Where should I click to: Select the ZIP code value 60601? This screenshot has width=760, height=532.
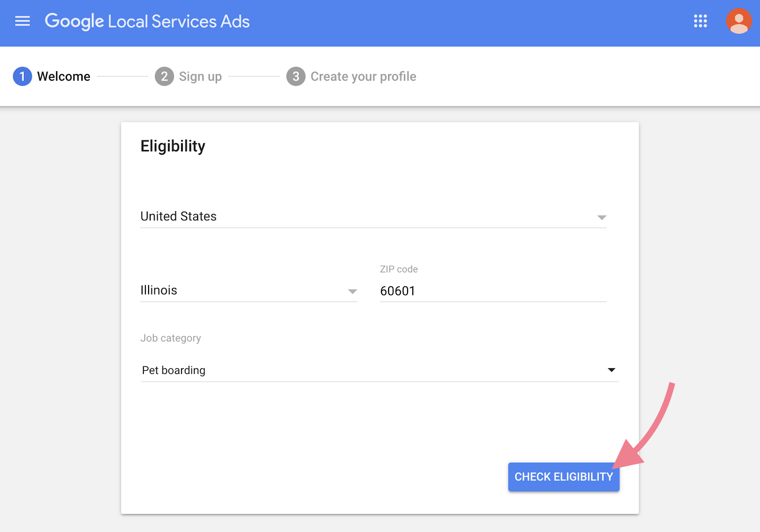click(x=398, y=290)
